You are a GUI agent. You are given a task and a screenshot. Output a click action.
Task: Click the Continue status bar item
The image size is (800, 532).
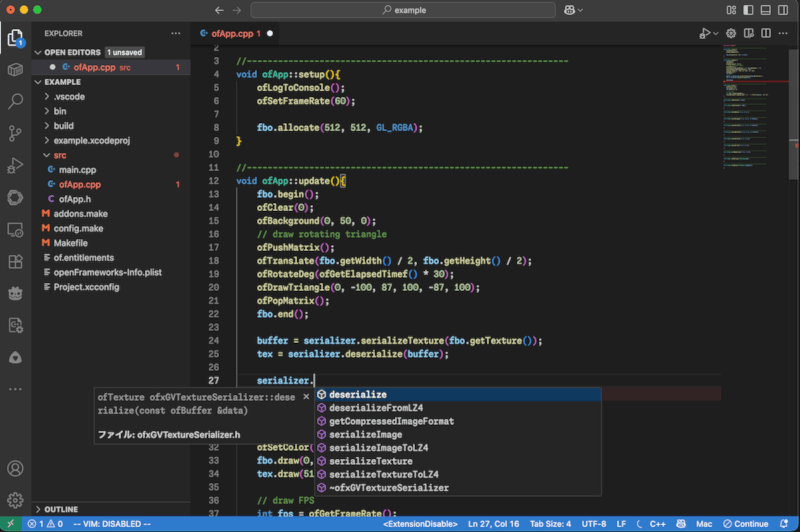[746, 524]
